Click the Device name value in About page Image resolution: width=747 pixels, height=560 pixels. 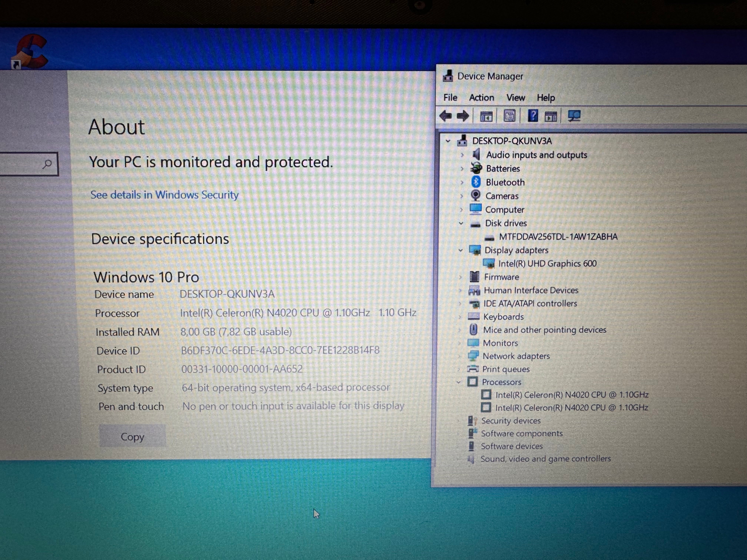(227, 294)
